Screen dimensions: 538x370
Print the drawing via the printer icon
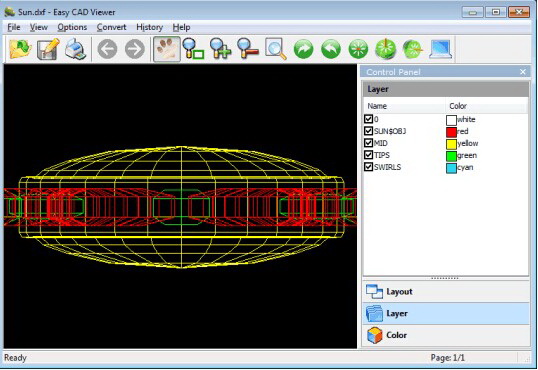click(x=75, y=49)
